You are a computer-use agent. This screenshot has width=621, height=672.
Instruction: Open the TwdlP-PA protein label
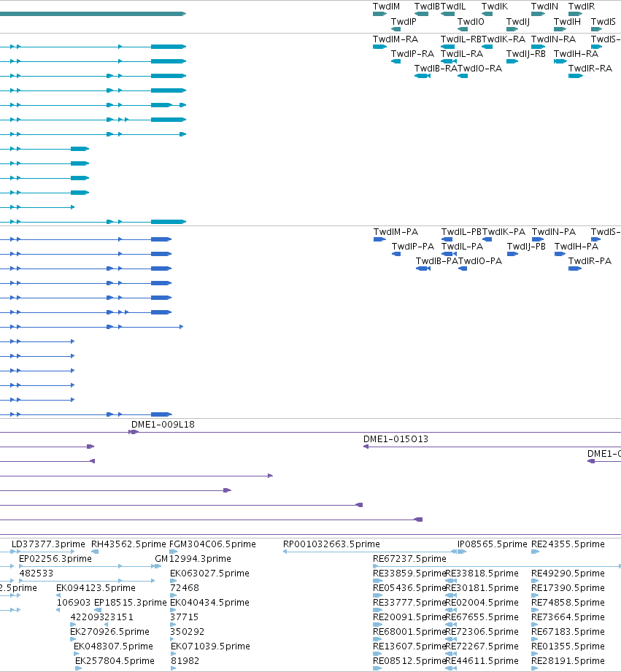click(x=413, y=247)
